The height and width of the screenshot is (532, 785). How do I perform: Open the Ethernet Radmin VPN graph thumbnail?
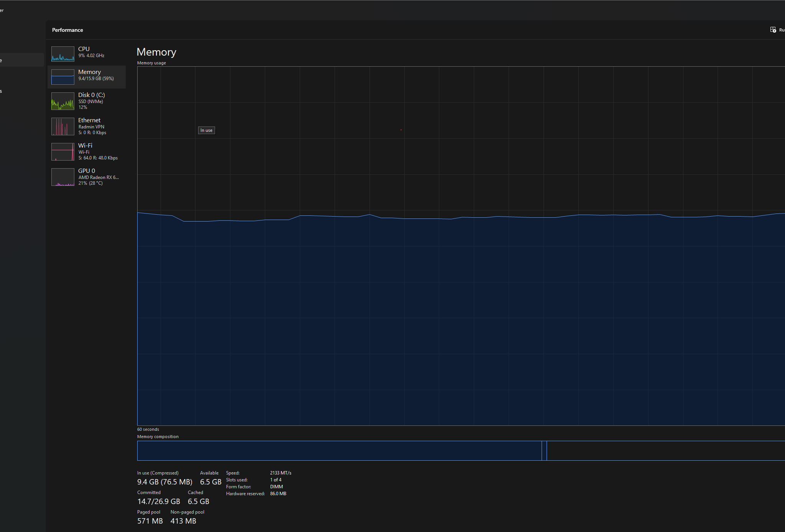click(x=63, y=126)
